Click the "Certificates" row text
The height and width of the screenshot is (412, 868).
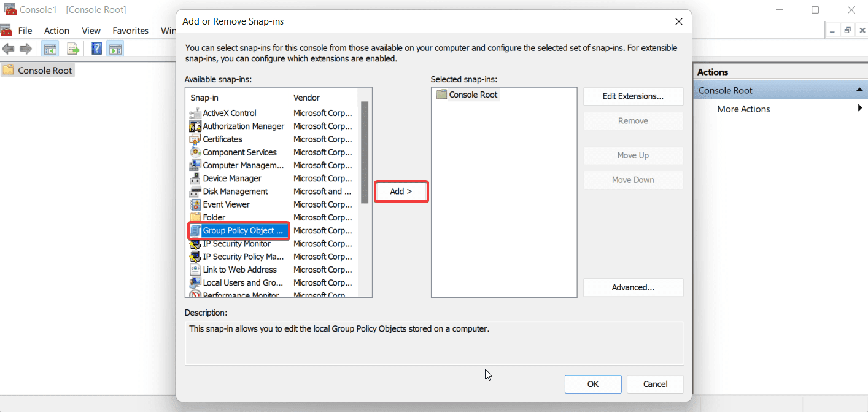click(222, 139)
